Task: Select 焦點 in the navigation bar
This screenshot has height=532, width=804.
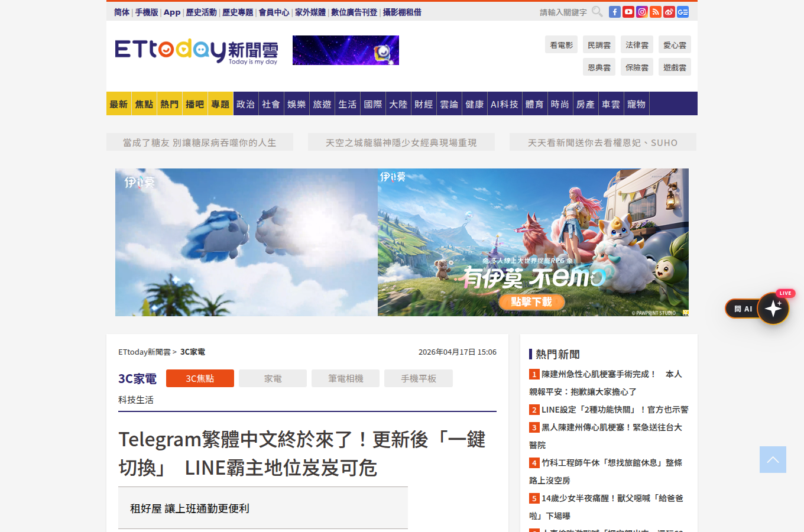Action: (144, 104)
